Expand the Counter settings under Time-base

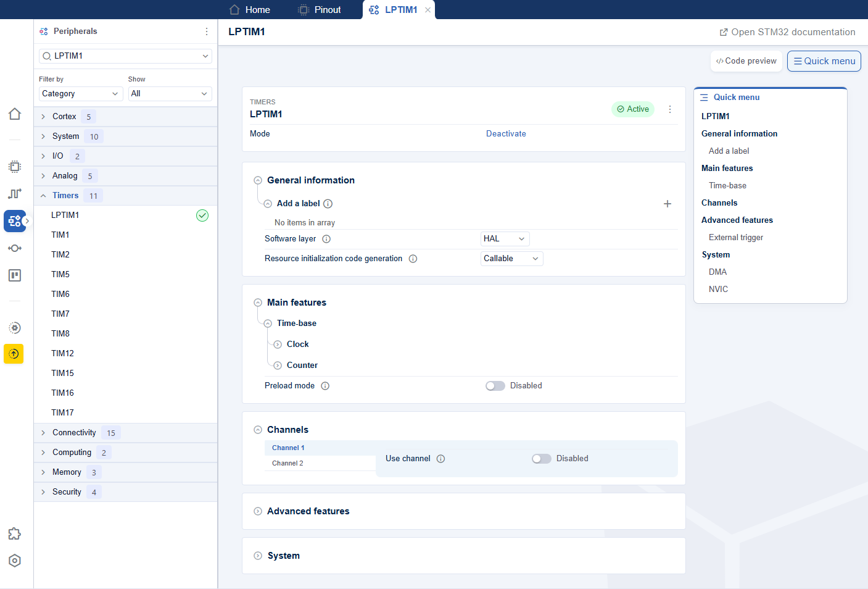(x=278, y=366)
